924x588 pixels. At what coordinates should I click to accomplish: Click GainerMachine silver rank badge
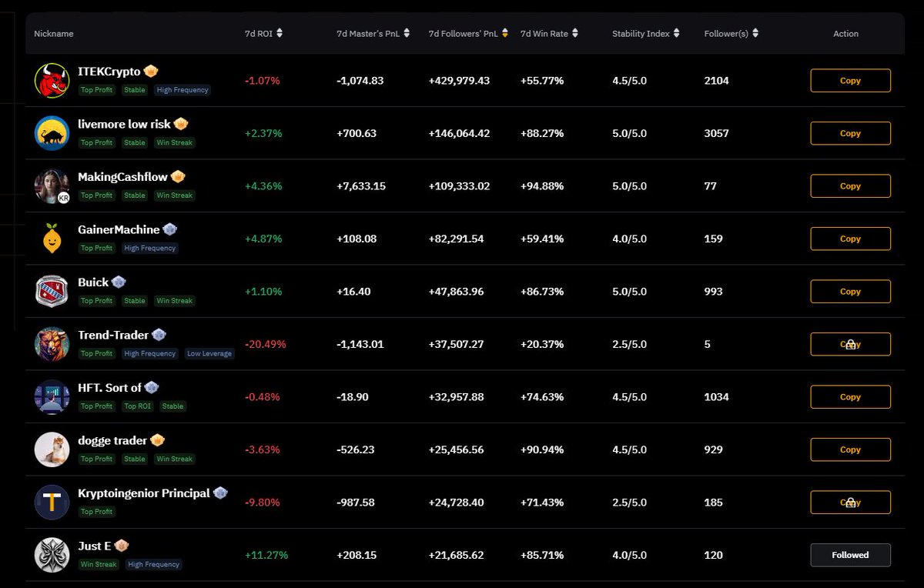(170, 229)
